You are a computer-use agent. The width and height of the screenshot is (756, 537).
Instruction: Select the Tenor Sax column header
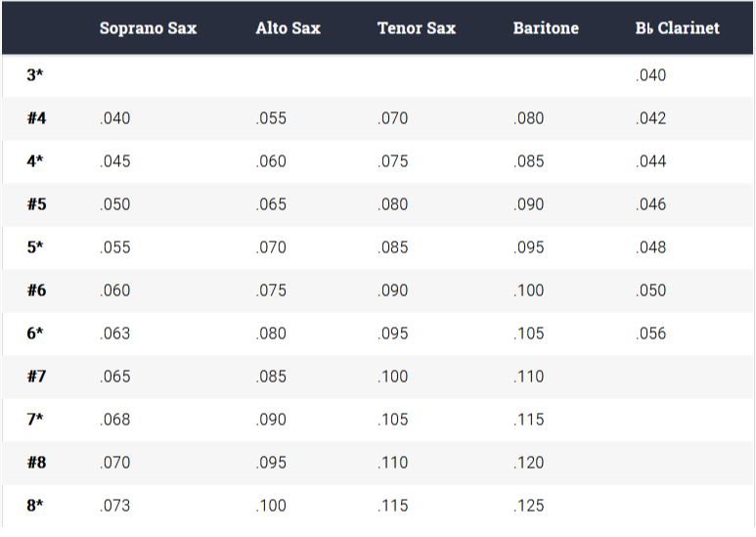pyautogui.click(x=417, y=28)
